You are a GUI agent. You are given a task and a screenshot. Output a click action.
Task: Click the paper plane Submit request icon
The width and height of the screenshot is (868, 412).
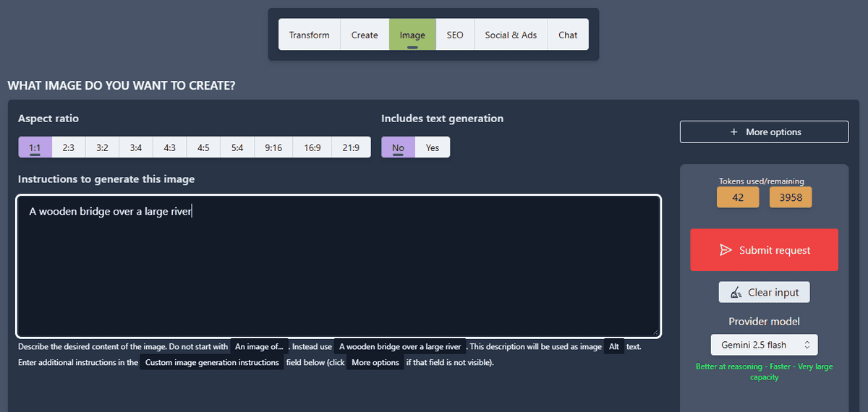(x=726, y=250)
